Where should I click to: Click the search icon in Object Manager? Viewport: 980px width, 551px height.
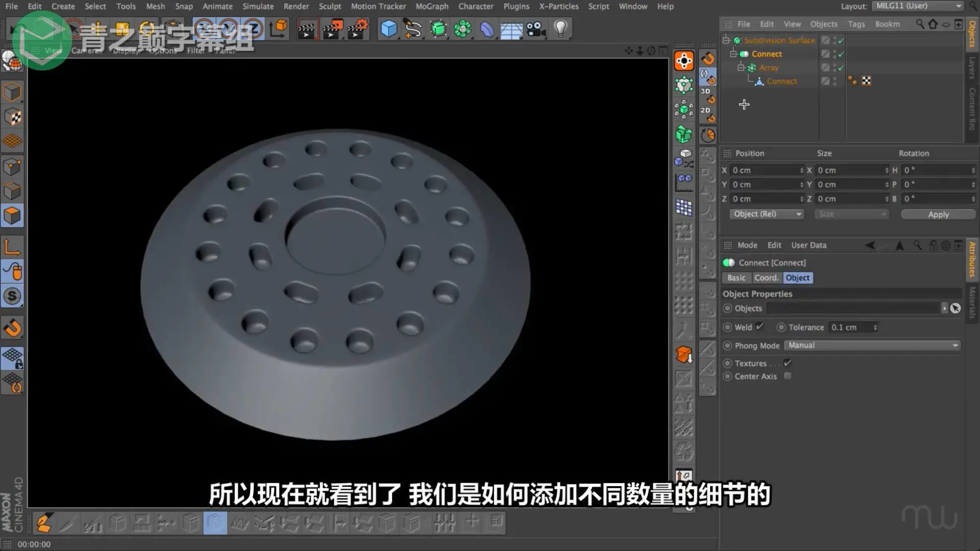click(x=920, y=23)
